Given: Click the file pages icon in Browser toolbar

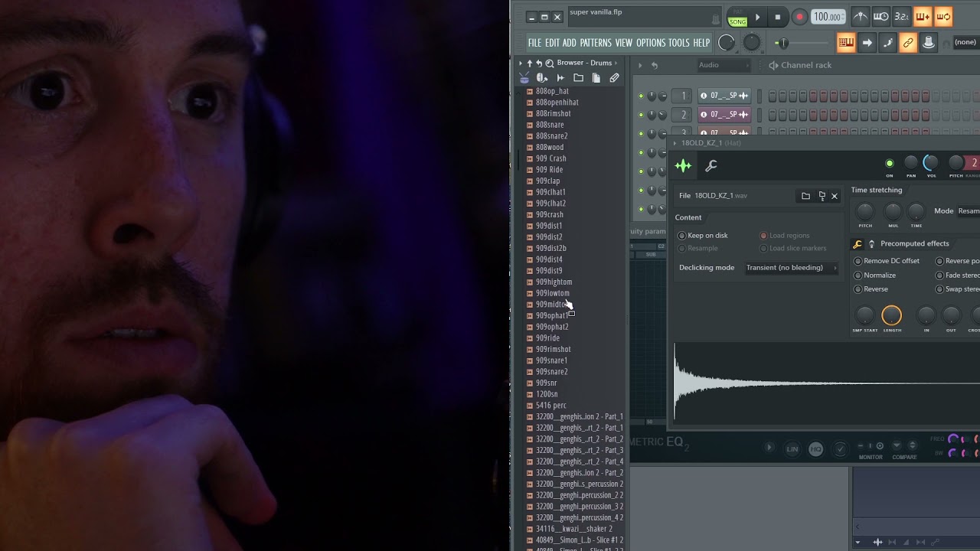Looking at the screenshot, I should (596, 78).
